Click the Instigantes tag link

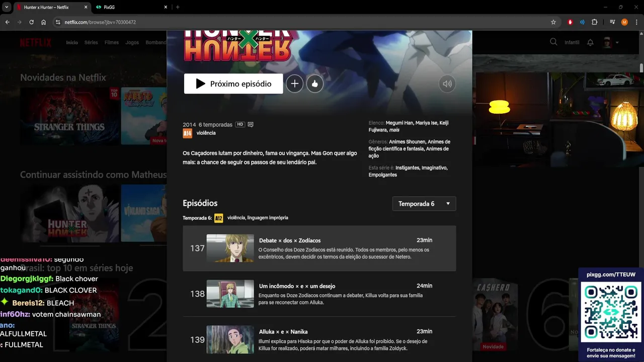point(407,168)
